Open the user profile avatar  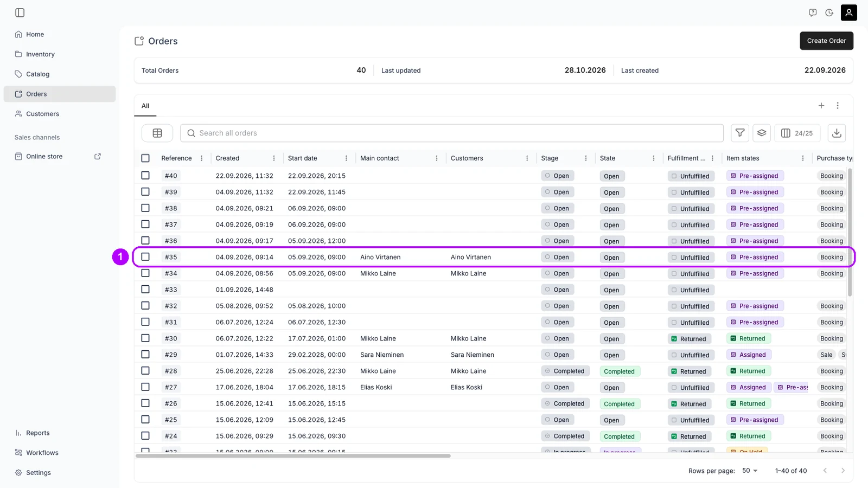[849, 12]
